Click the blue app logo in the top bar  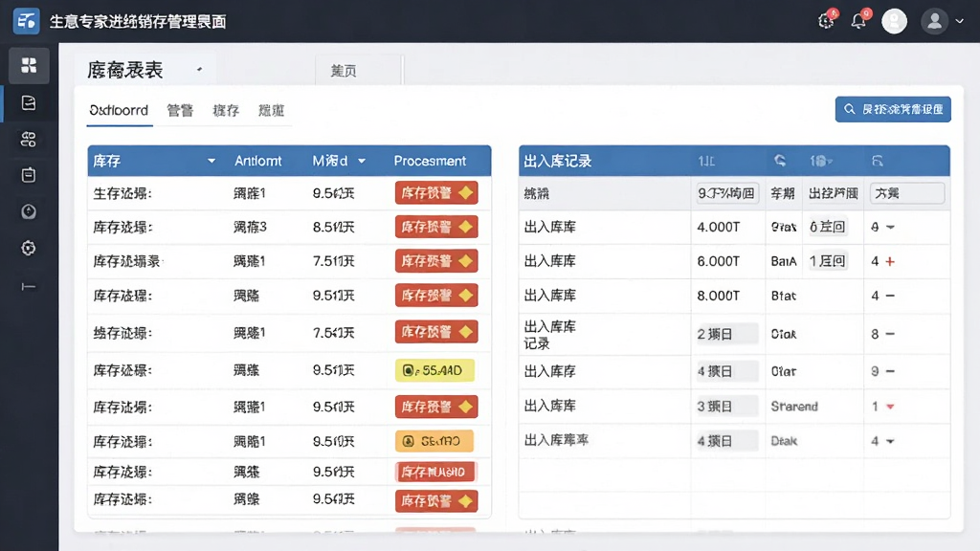[x=26, y=21]
